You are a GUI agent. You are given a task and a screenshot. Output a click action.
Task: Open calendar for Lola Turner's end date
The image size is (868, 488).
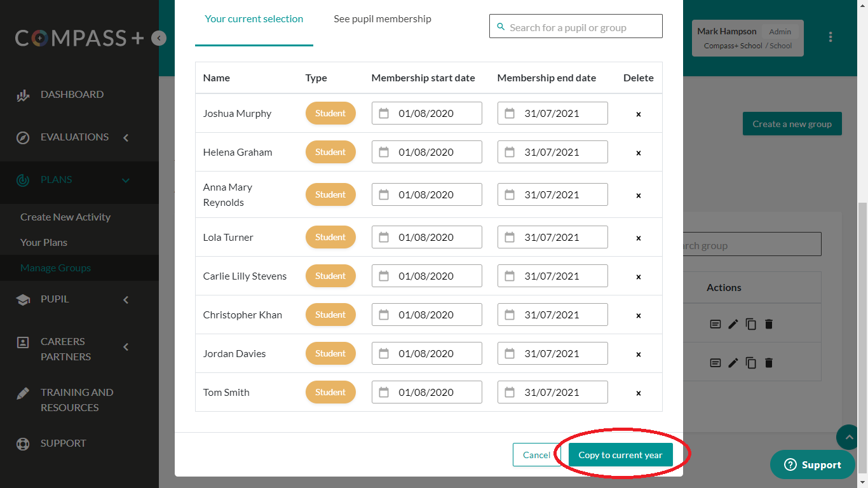tap(510, 238)
